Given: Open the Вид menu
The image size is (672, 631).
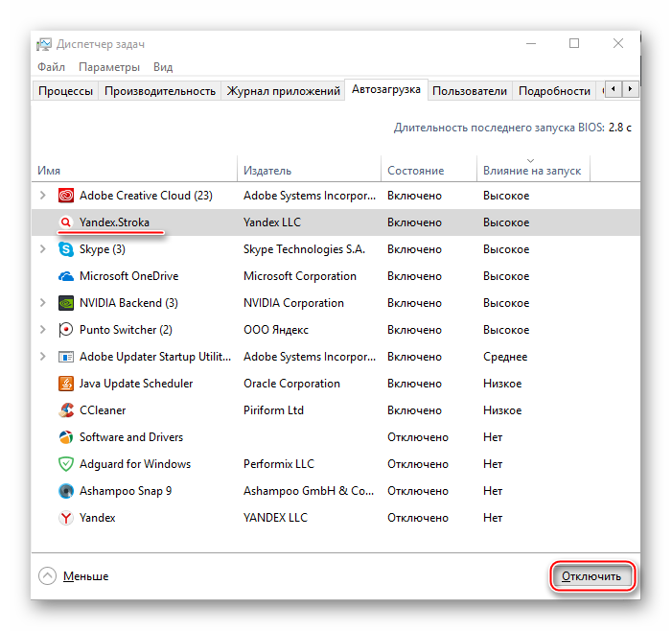Looking at the screenshot, I should (163, 67).
